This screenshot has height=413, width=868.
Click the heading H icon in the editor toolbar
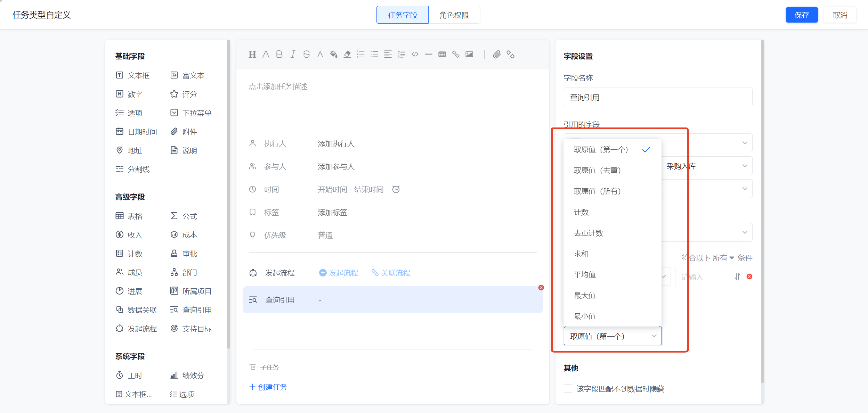(252, 54)
